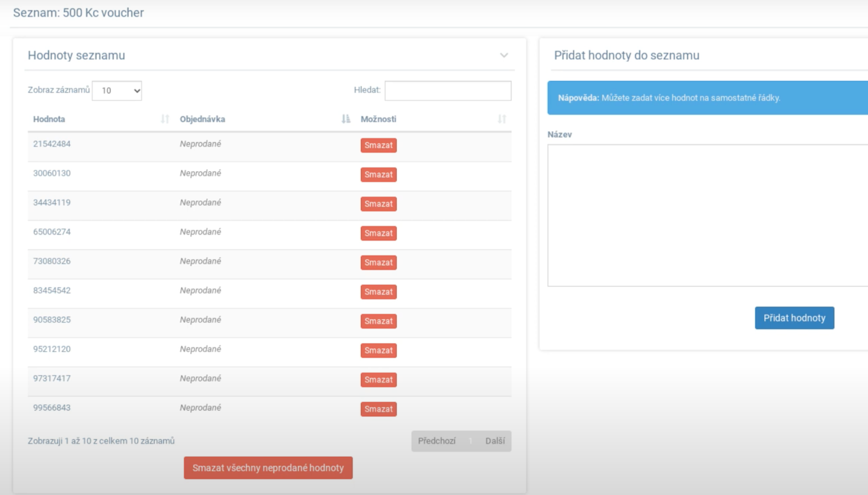Click the Hodnota column header
868x495 pixels.
click(x=49, y=119)
